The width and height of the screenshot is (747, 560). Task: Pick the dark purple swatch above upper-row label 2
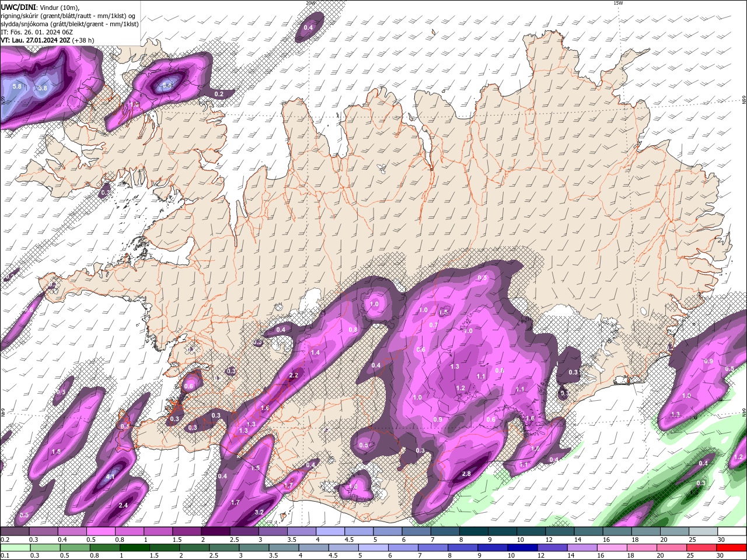point(215,531)
